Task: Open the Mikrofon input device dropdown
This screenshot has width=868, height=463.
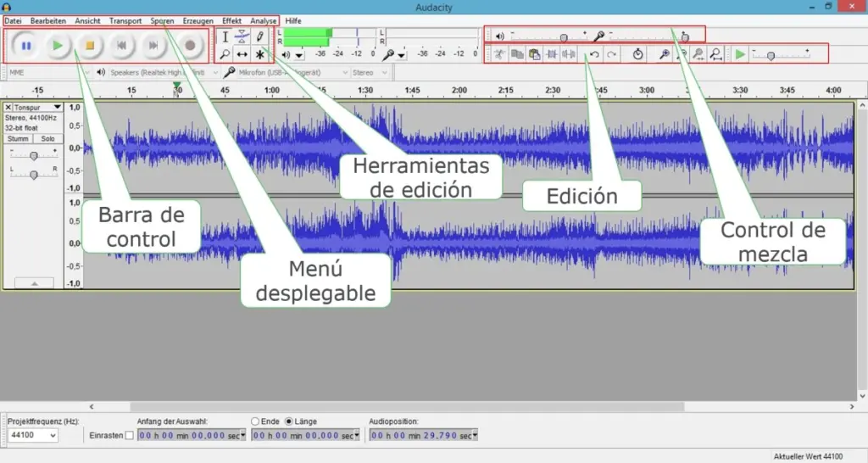Action: [292, 73]
